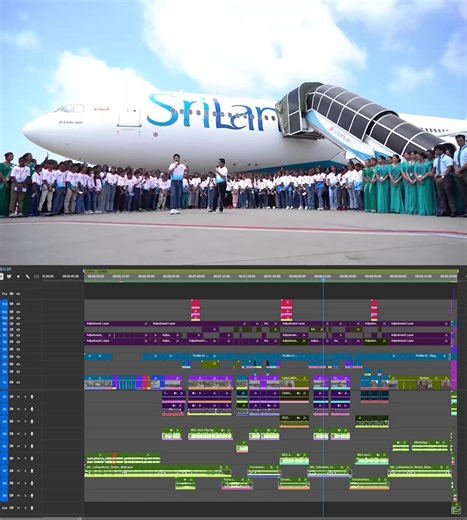Toggle sync lock icon on track V1
The height and width of the screenshot is (520, 467).
click(12, 382)
